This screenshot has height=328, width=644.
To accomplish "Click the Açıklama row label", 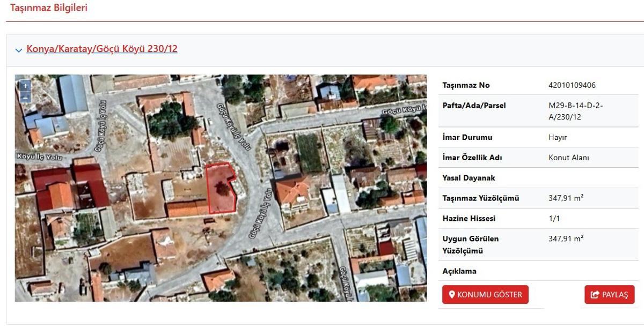I will (459, 271).
